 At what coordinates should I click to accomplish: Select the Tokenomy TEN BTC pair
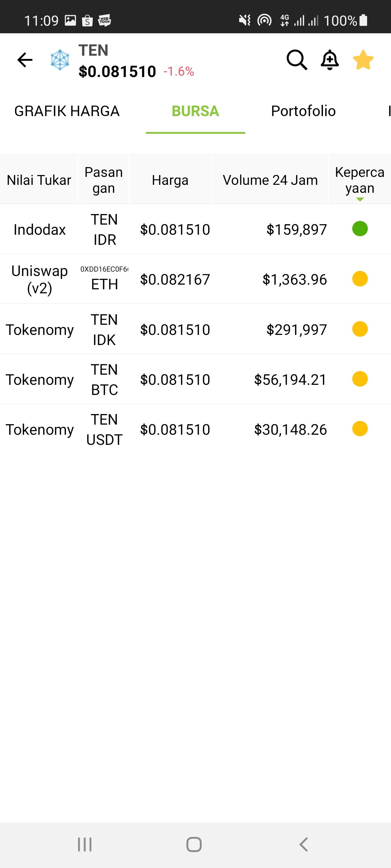pyautogui.click(x=195, y=379)
